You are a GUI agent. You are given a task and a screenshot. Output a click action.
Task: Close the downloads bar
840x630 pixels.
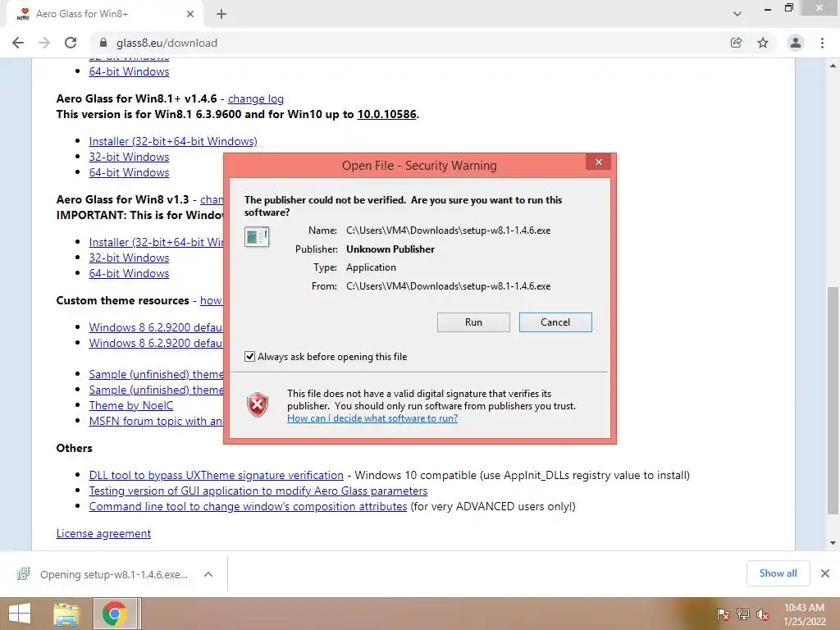(825, 573)
